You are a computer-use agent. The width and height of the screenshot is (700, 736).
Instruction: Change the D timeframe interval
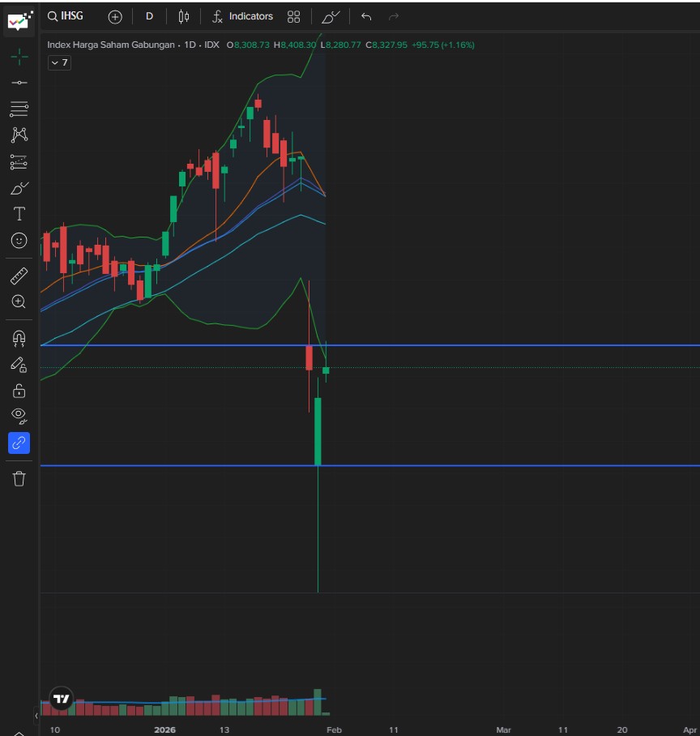149,16
